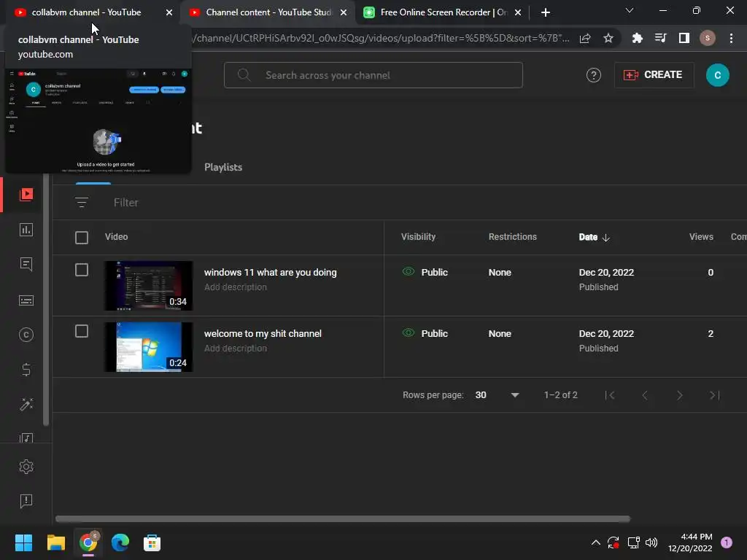The width and height of the screenshot is (747, 560).
Task: Open the Customization magic wand icon
Action: pos(26,404)
